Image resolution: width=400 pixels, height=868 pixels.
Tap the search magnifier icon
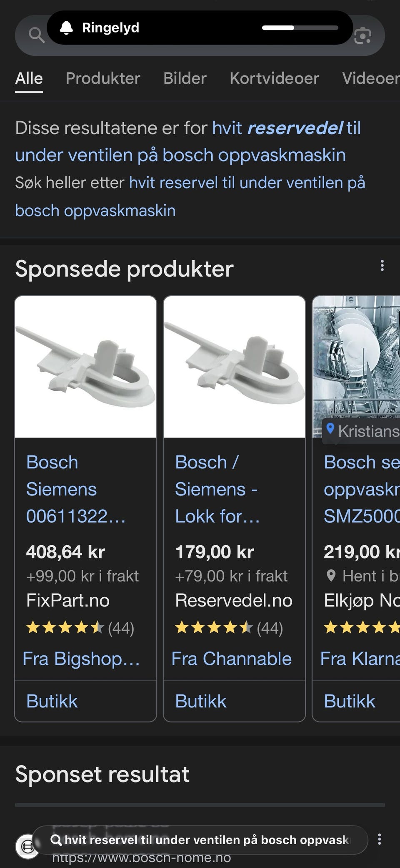[36, 36]
